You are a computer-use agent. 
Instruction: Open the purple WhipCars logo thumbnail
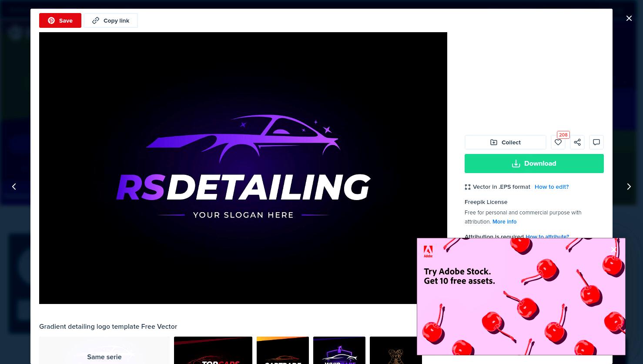point(339,351)
